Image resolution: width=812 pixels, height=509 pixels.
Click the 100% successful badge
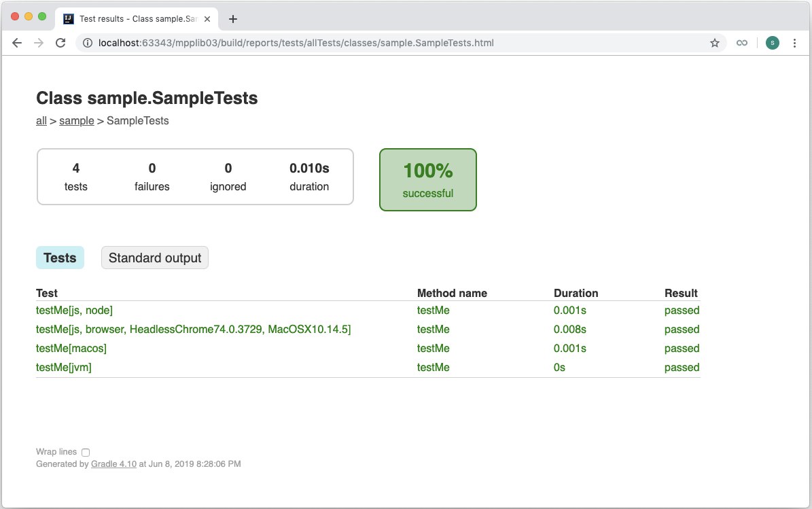pos(428,179)
